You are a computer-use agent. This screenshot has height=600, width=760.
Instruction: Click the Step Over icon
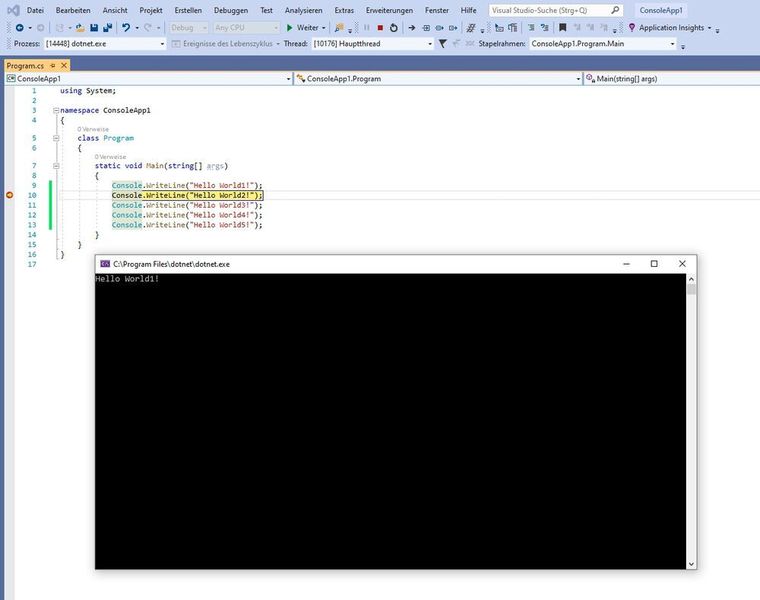coord(439,28)
